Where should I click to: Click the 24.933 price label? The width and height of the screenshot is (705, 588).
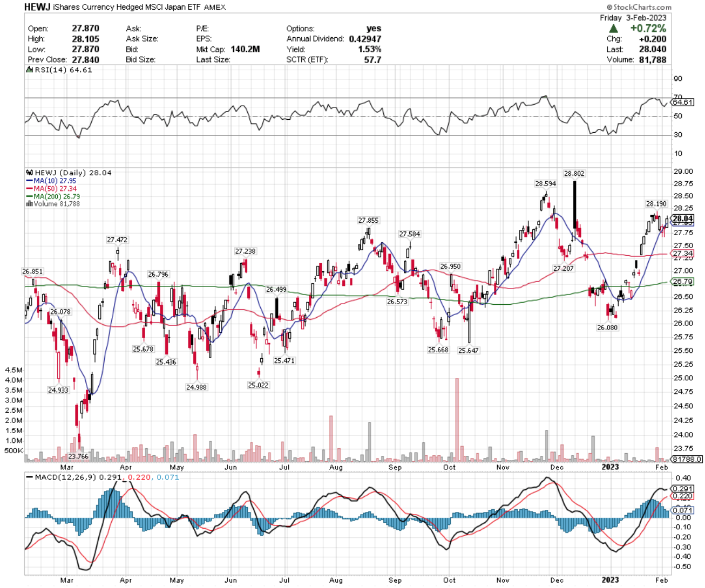(x=58, y=390)
